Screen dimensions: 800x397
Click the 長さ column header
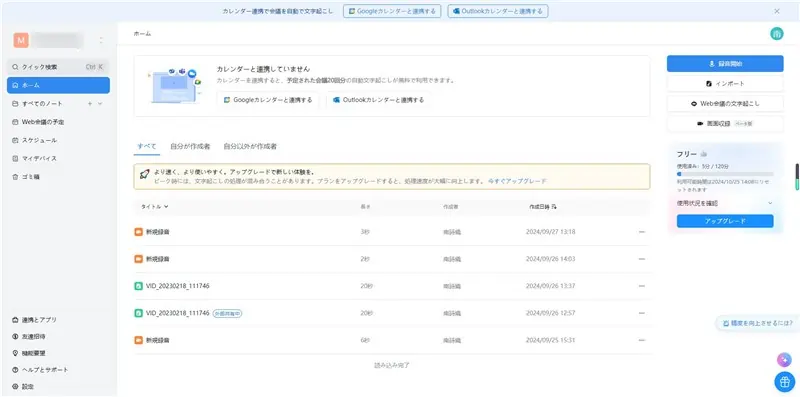(x=365, y=207)
